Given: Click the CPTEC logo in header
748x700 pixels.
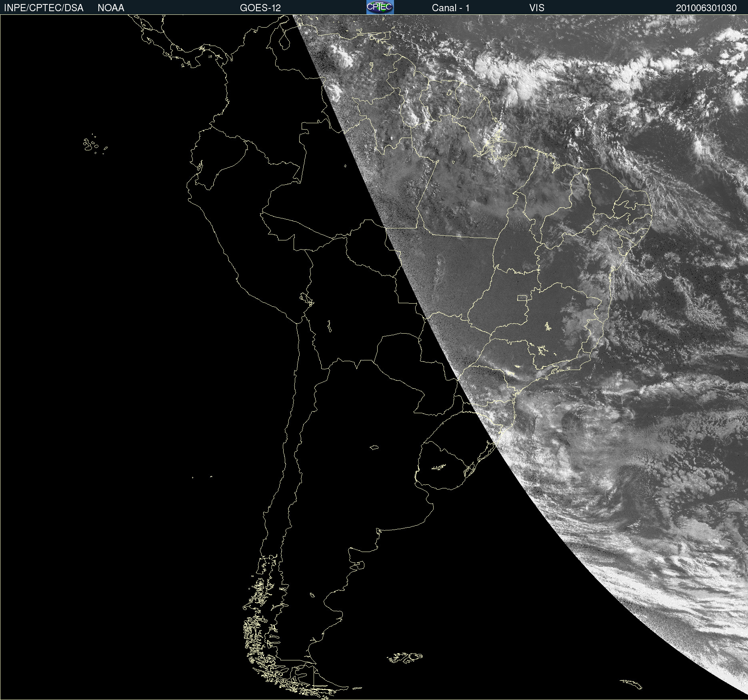Looking at the screenshot, I should pos(380,7).
